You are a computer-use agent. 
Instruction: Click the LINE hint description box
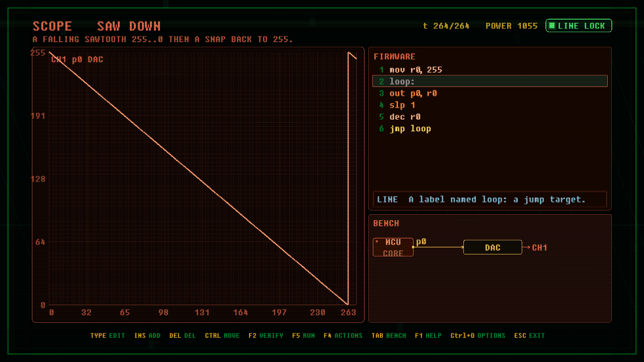tap(490, 200)
